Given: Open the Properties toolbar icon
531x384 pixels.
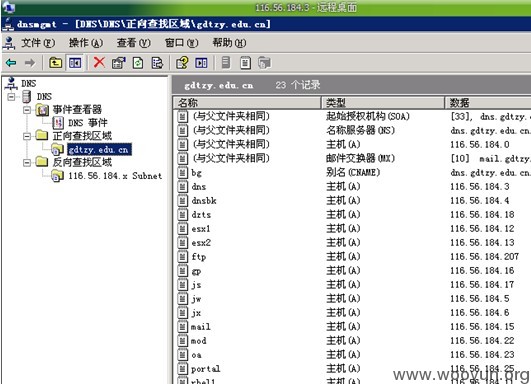Looking at the screenshot, I should tap(119, 63).
